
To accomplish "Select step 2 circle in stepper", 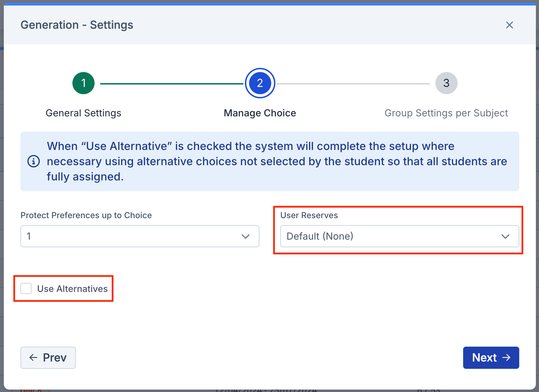I will [x=260, y=83].
